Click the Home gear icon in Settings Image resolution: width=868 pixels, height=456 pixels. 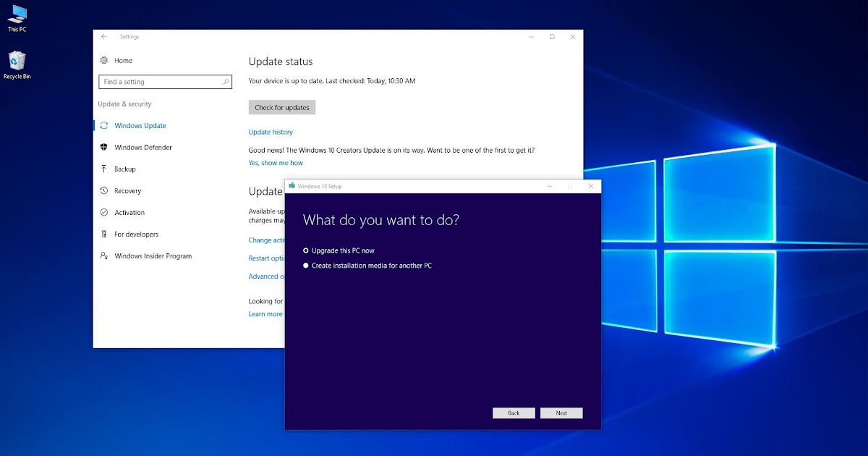104,61
